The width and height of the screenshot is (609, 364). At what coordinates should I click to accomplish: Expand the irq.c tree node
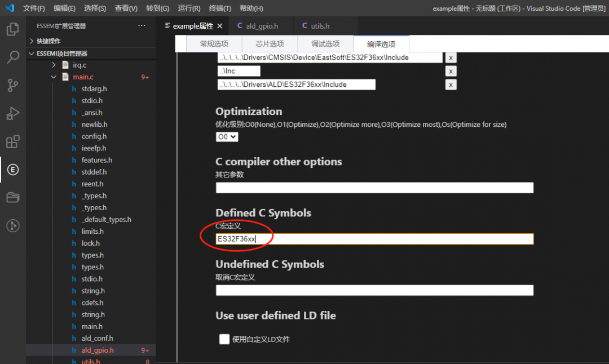(54, 65)
